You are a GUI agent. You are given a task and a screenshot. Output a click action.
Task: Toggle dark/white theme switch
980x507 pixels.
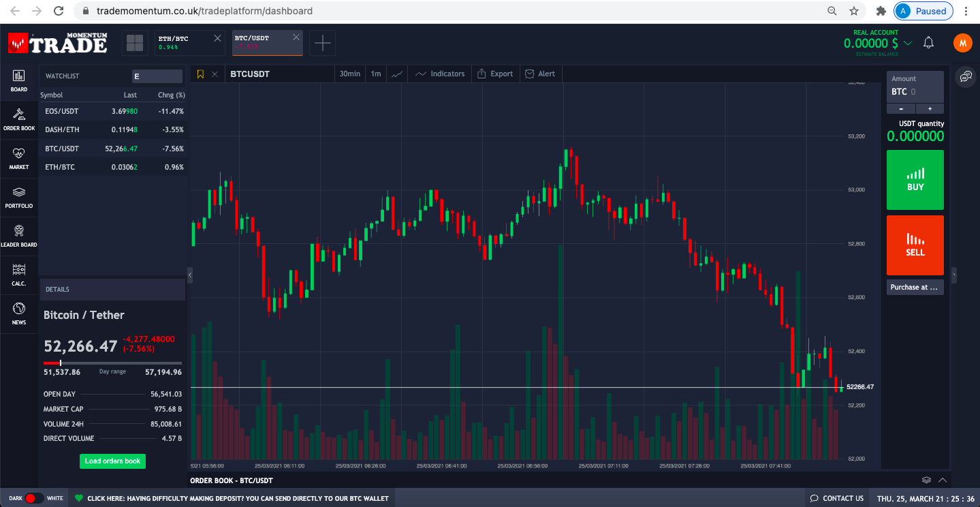point(35,498)
